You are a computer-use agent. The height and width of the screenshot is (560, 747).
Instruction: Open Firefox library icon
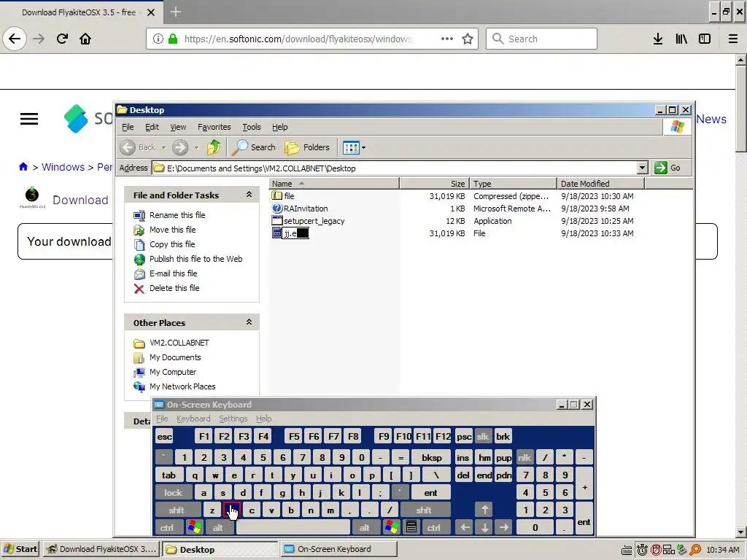pyautogui.click(x=681, y=39)
